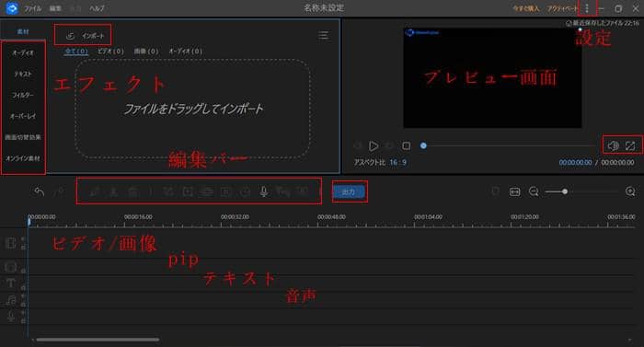Click the voice-over track microphone icon
644x347 pixels.
[11, 316]
